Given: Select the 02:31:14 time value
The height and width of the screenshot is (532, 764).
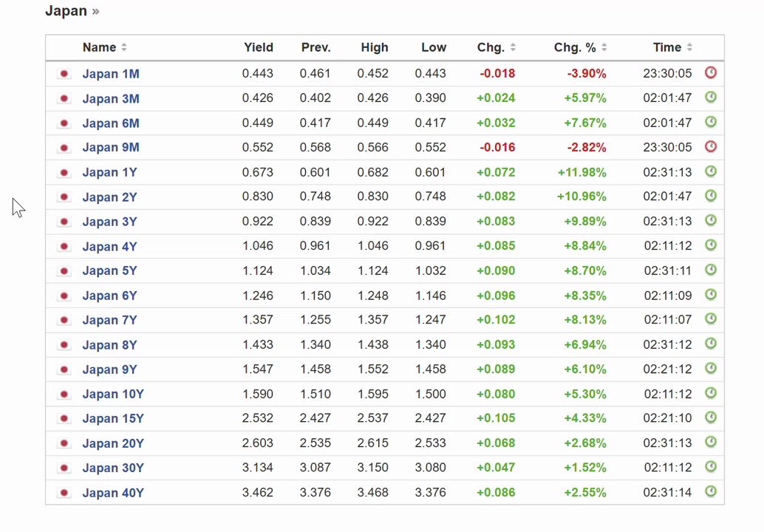Looking at the screenshot, I should pos(667,493).
